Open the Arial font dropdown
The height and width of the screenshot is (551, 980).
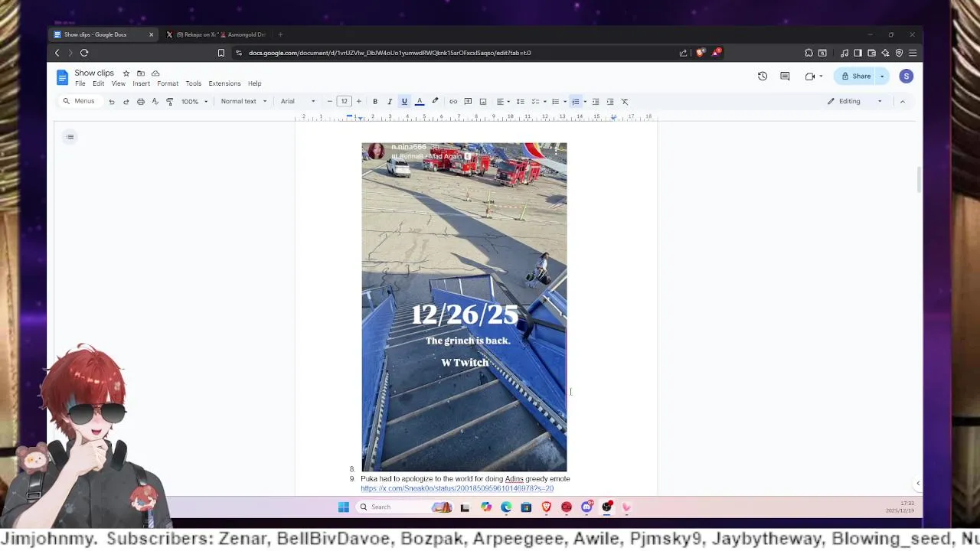(x=298, y=102)
